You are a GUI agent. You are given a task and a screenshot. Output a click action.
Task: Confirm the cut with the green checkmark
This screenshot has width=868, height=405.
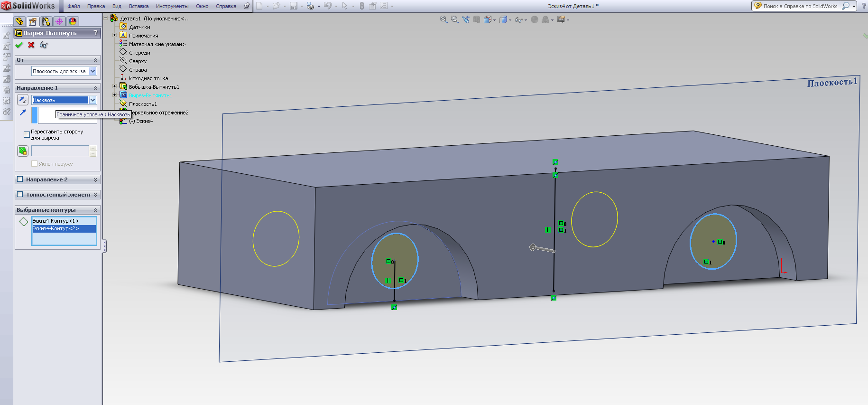click(19, 45)
